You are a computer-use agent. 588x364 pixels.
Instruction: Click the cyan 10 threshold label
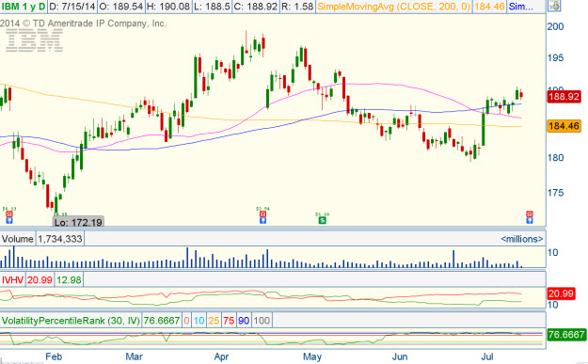199,321
